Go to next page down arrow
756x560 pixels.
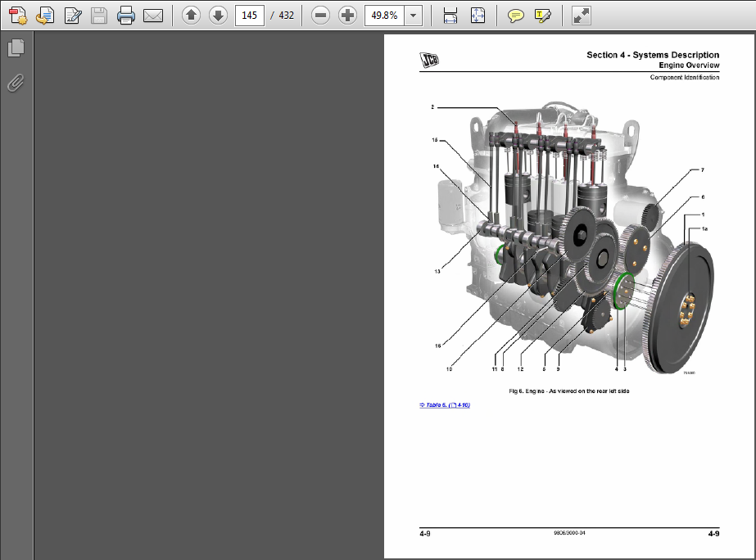(218, 15)
